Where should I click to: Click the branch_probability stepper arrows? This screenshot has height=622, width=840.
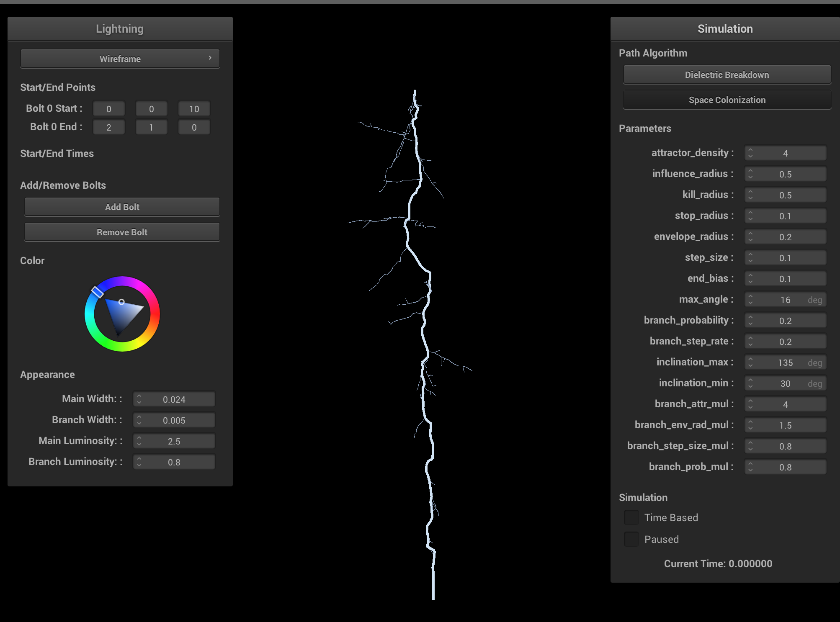pos(750,321)
